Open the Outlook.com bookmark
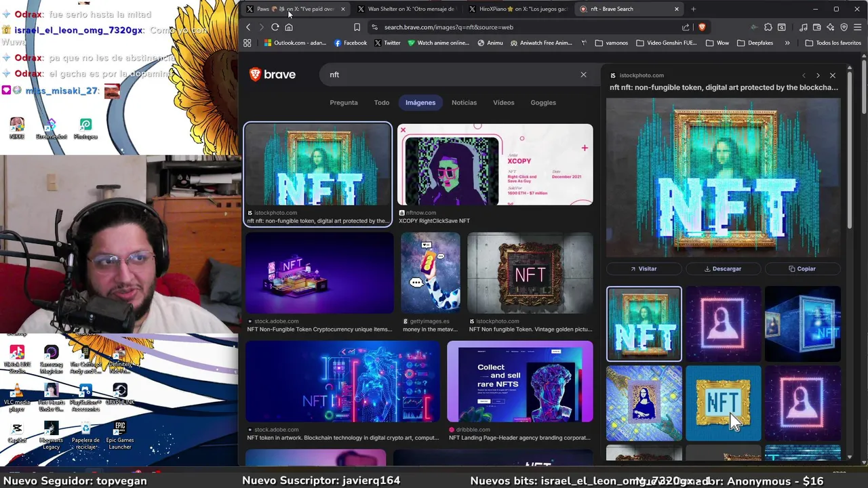 (x=296, y=43)
